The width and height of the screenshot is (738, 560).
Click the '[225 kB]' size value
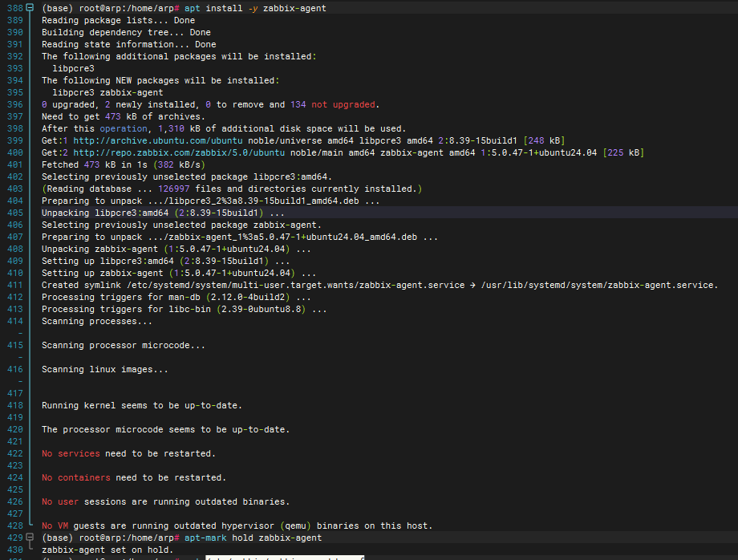pyautogui.click(x=623, y=152)
